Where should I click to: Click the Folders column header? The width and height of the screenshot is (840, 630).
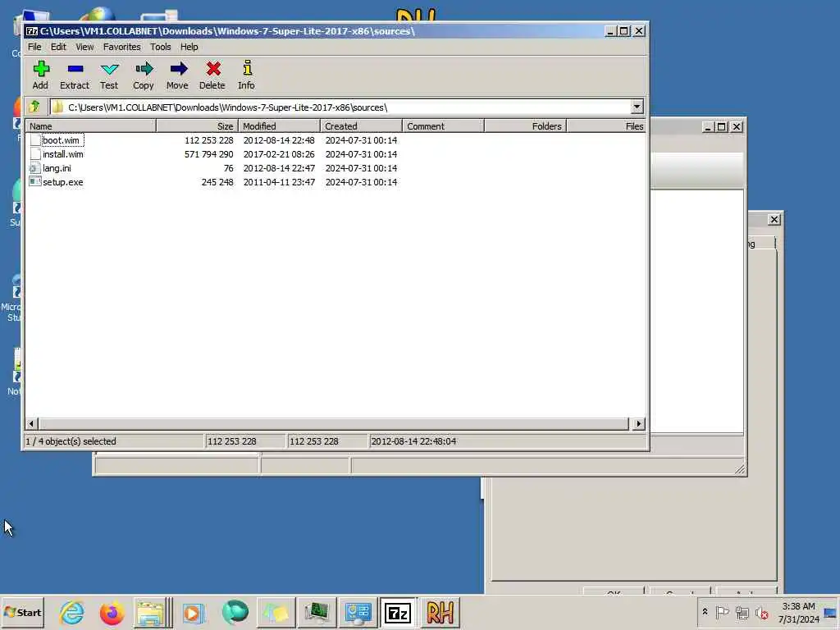coord(526,126)
